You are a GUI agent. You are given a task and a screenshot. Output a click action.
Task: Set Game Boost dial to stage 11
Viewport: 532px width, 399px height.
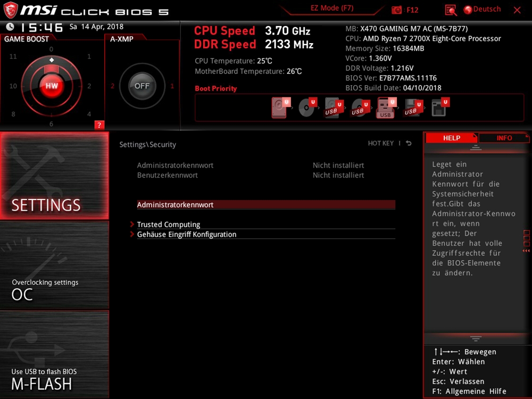tap(13, 56)
